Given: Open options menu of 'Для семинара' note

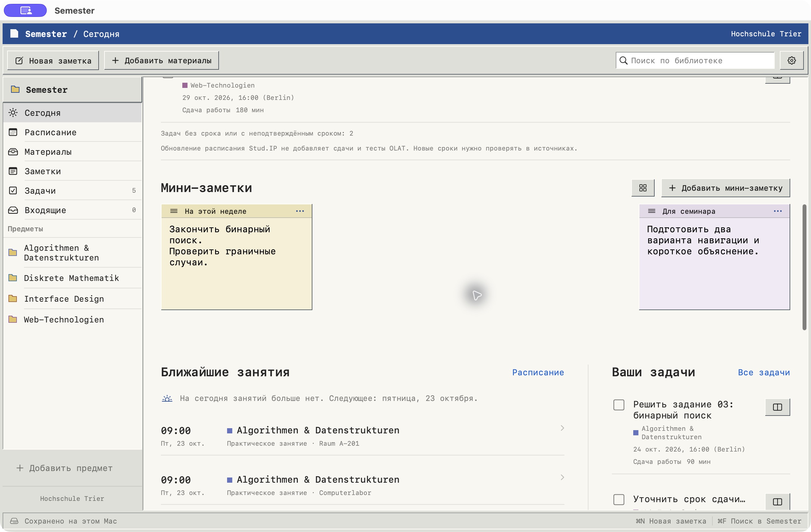Looking at the screenshot, I should click(x=778, y=211).
